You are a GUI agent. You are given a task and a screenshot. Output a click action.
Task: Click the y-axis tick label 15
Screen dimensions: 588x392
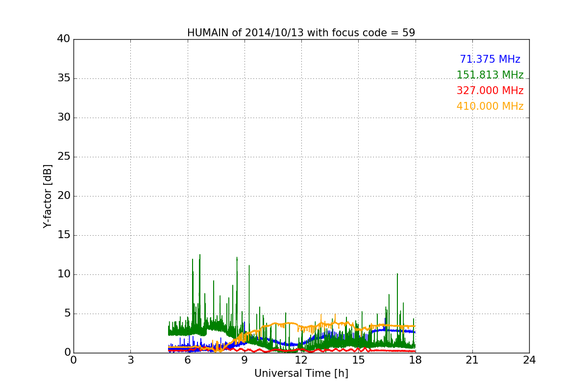[63, 235]
